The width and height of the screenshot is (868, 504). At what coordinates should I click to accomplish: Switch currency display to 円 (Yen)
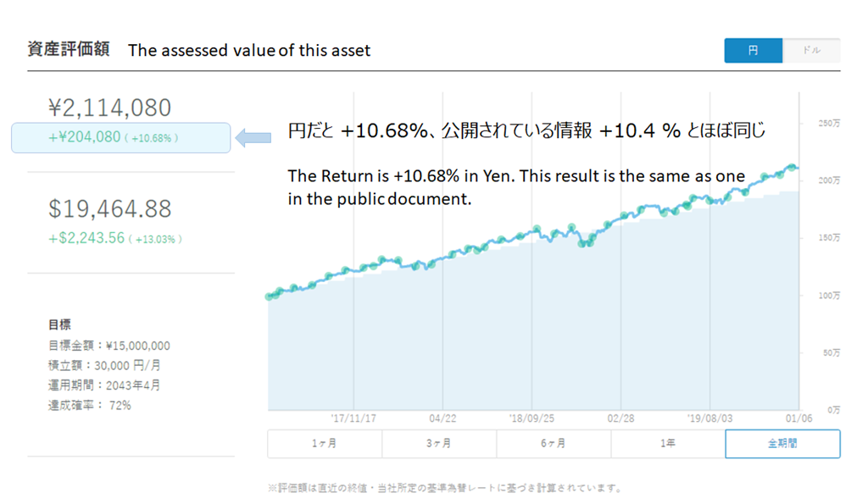[x=753, y=50]
